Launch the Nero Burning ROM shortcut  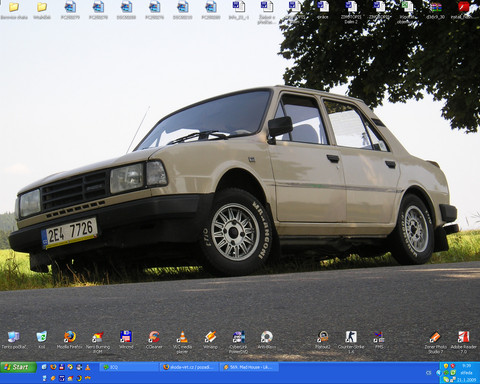click(98, 342)
